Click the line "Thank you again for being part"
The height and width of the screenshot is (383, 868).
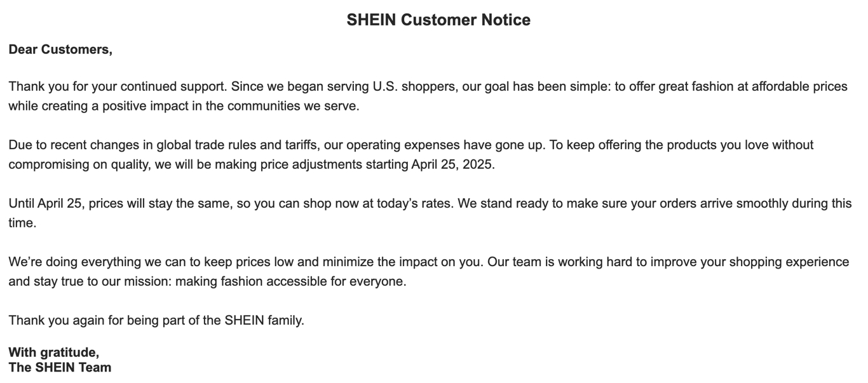pos(156,321)
